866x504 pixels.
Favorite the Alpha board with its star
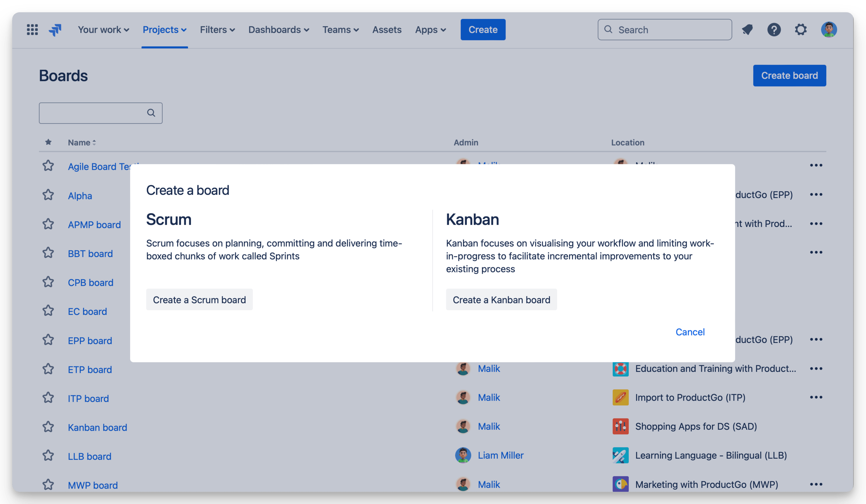point(48,195)
